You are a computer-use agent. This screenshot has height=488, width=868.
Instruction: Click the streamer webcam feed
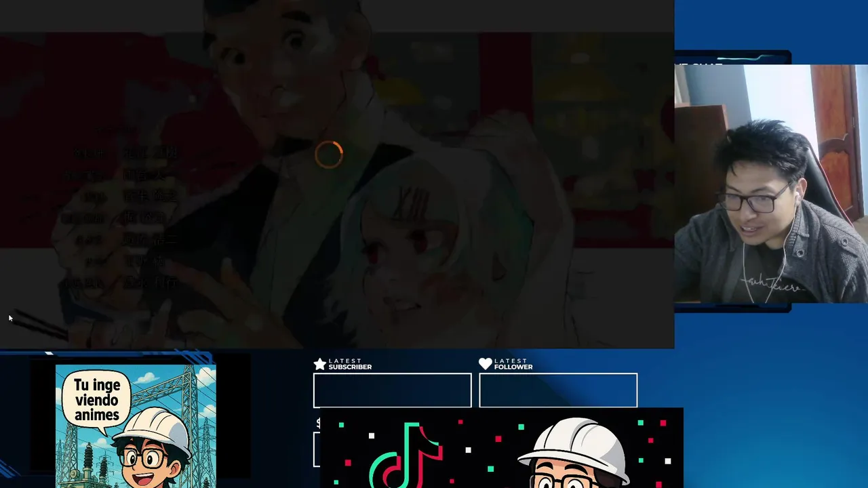point(771,184)
